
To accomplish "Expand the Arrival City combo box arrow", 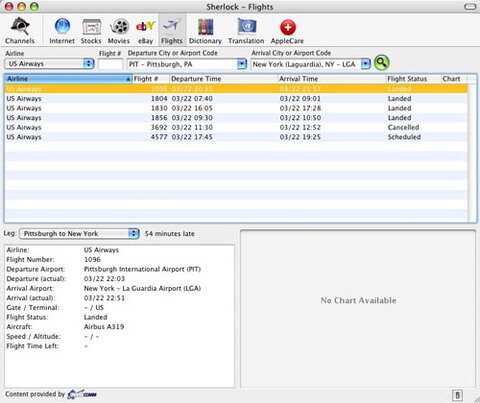I will 366,64.
